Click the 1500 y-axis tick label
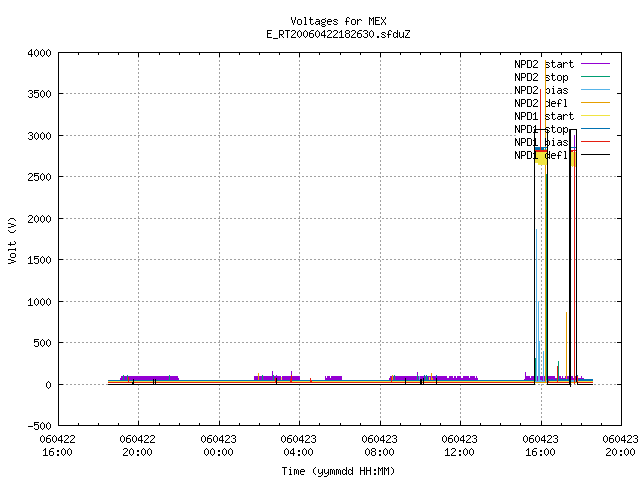Image resolution: width=640 pixels, height=480 pixels. coord(40,260)
